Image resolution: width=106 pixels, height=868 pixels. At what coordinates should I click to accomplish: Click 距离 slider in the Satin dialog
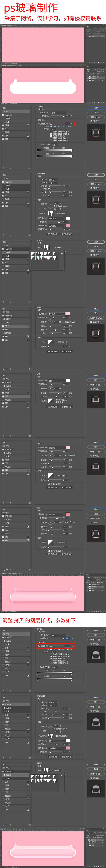tap(55, 393)
